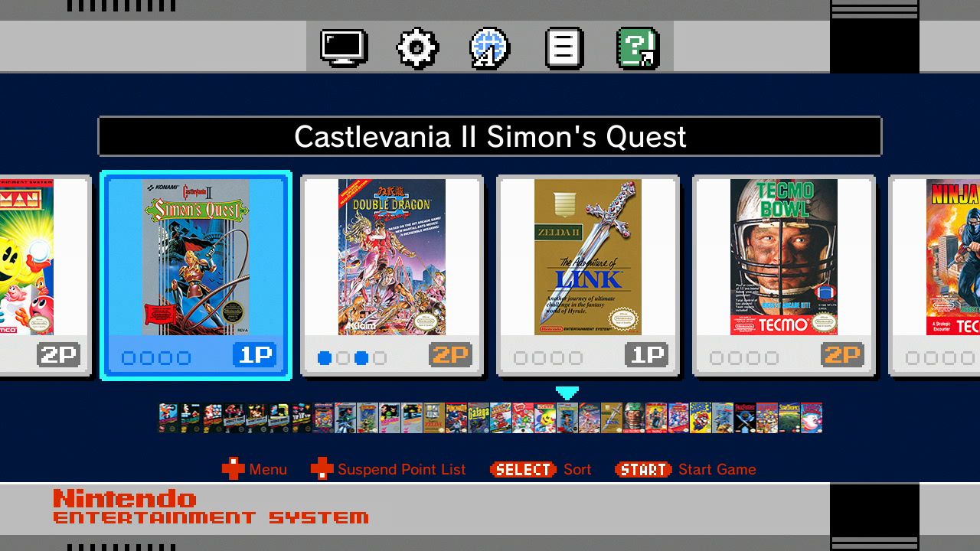The image size is (980, 551).
Task: Click the SELECT button for sorting
Action: click(523, 469)
